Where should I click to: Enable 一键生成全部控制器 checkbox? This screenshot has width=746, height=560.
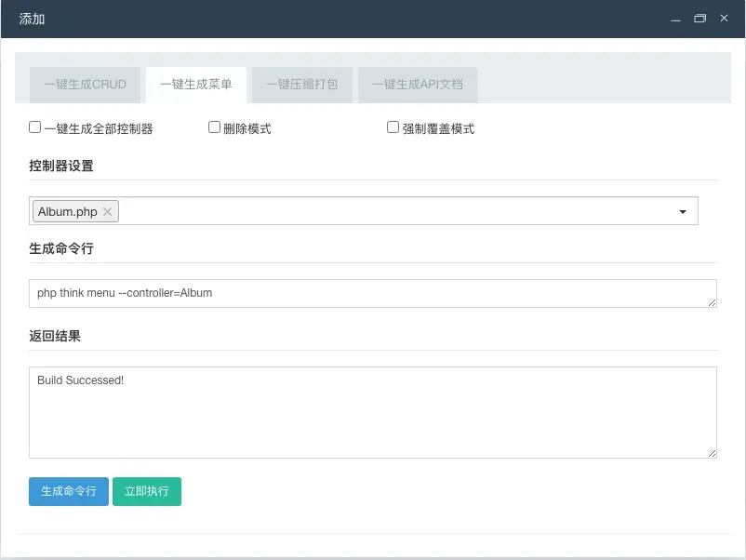pyautogui.click(x=34, y=127)
